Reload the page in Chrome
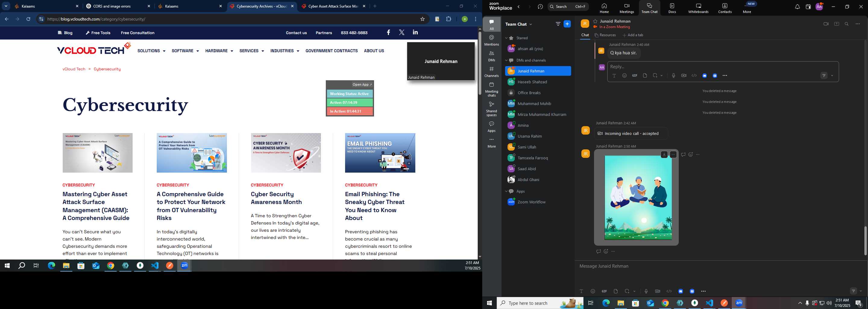868x309 pixels. coord(29,19)
